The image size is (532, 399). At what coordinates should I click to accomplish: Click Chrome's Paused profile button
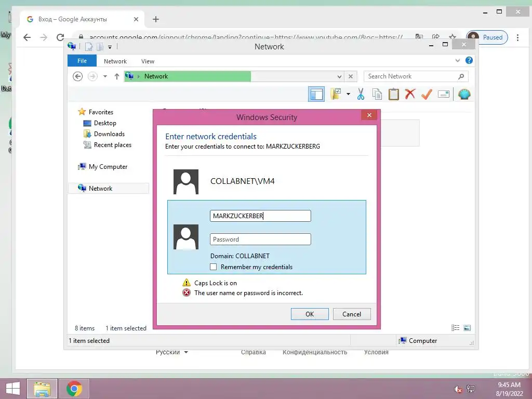point(487,37)
